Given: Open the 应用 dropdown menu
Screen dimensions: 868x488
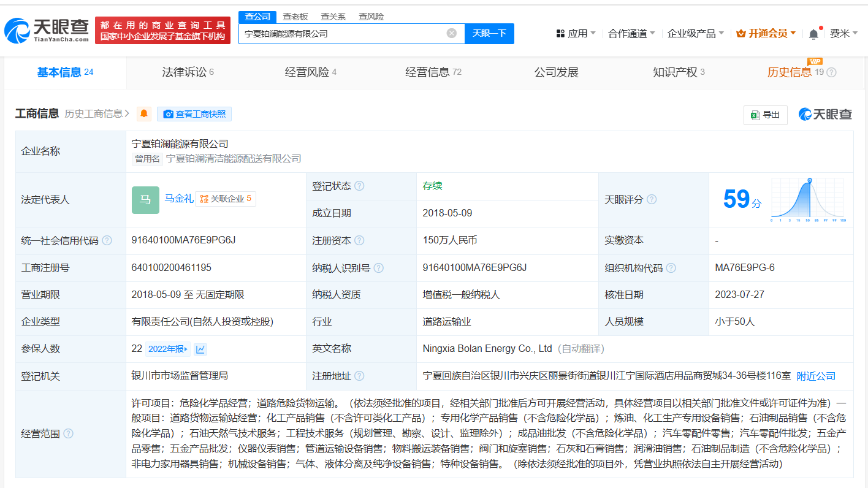Looking at the screenshot, I should pos(576,33).
